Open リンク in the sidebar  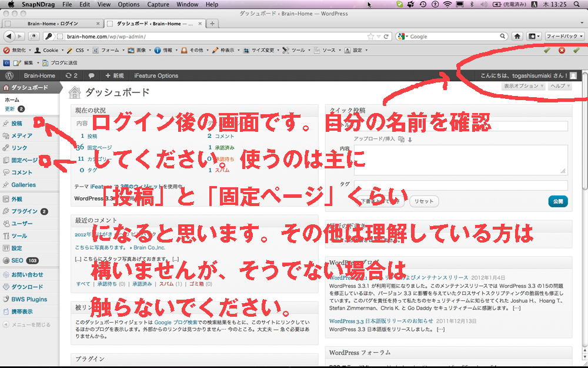pos(19,148)
